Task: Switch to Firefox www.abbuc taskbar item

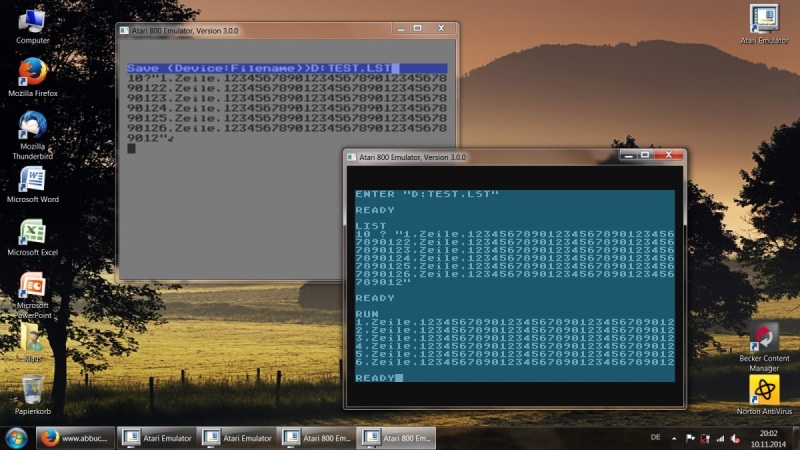Action: pyautogui.click(x=76, y=438)
